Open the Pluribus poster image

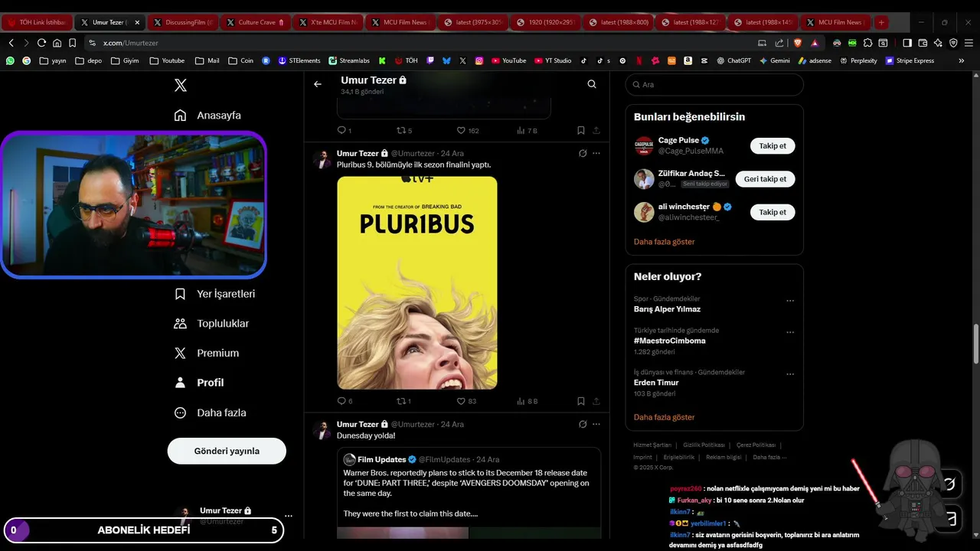(417, 282)
